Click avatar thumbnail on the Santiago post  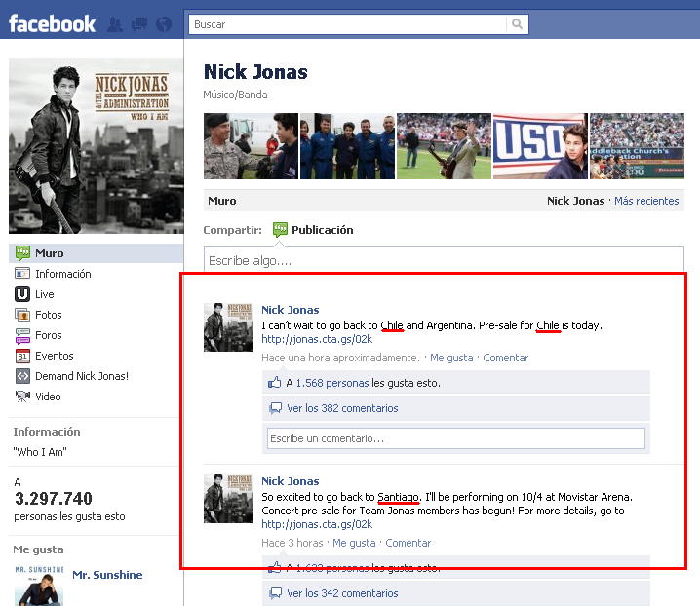(228, 499)
